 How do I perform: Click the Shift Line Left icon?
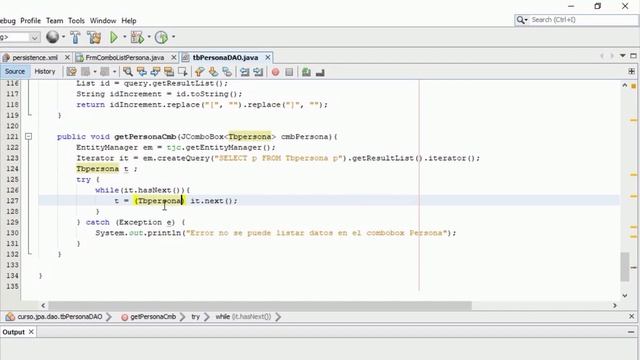(x=244, y=72)
